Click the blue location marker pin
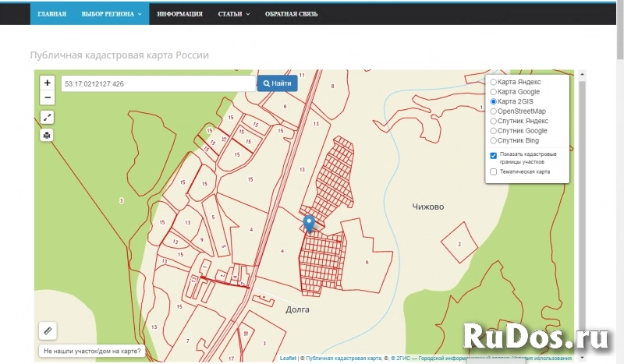The height and width of the screenshot is (364, 624). click(x=309, y=224)
